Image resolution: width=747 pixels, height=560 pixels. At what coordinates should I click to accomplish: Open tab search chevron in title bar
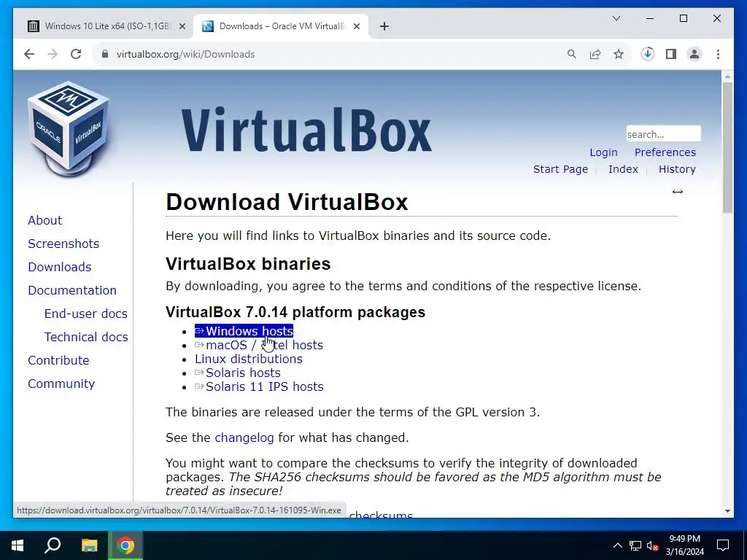click(616, 18)
